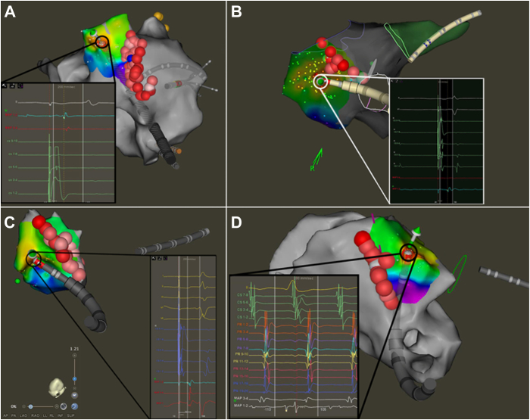Select the PR 3-4 channel label in panel D

pyautogui.click(x=242, y=331)
